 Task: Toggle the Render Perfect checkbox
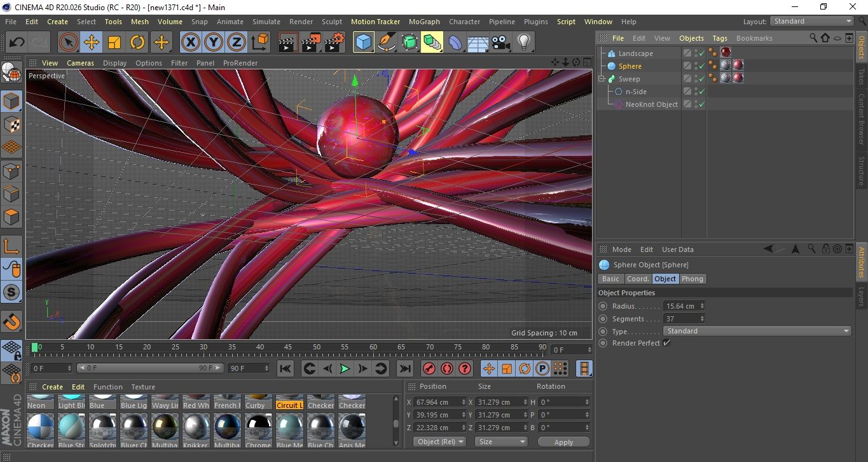click(666, 343)
